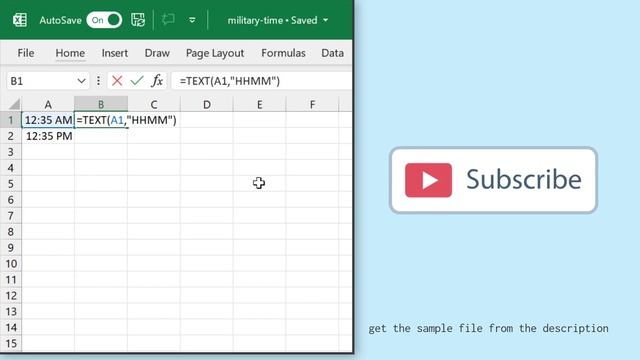This screenshot has height=360, width=640.
Task: Switch to the Home ribbon tab
Action: (70, 53)
